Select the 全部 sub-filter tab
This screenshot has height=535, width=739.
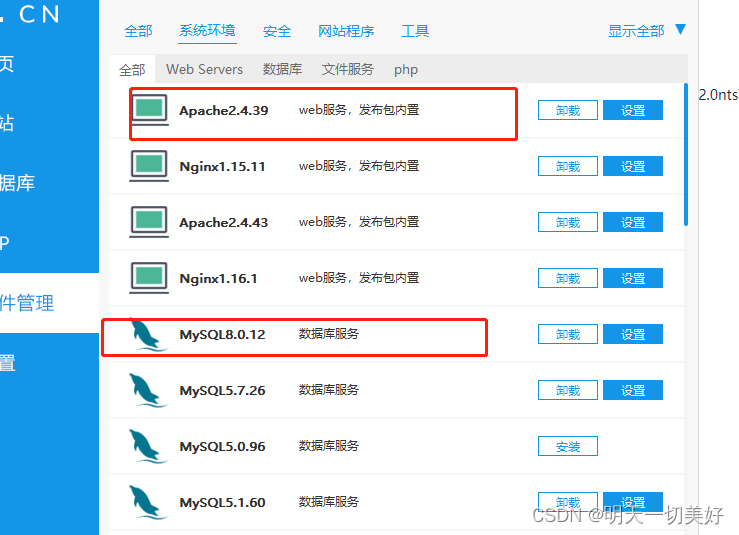point(132,70)
